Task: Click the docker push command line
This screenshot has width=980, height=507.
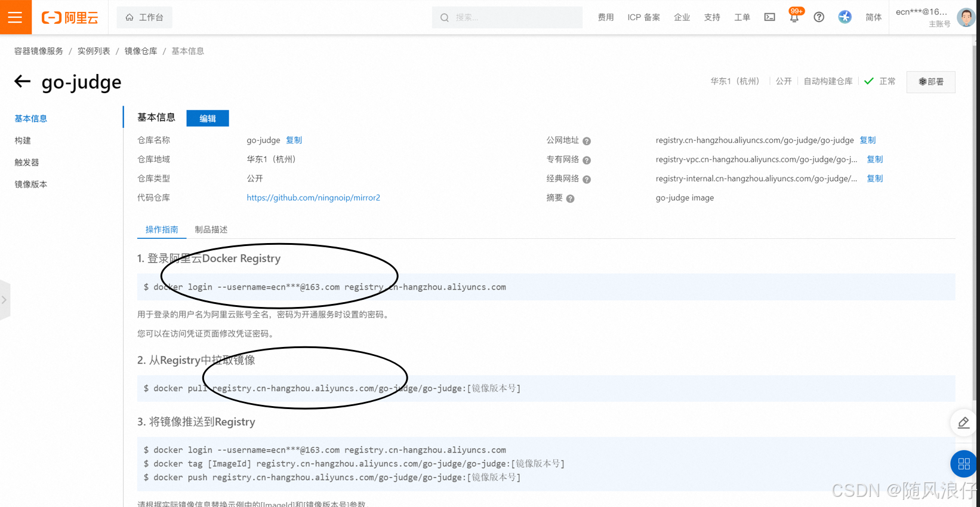Action: coord(332,477)
